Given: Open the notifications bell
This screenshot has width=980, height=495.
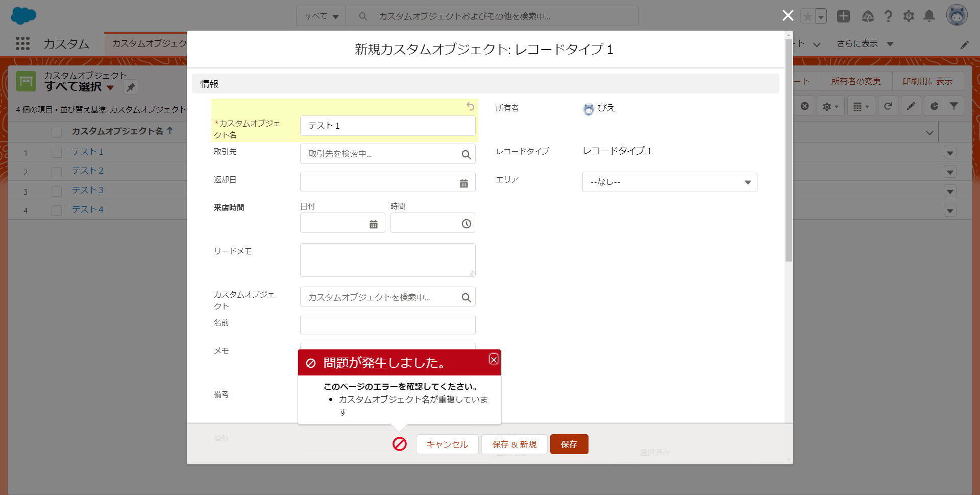Looking at the screenshot, I should 929,16.
